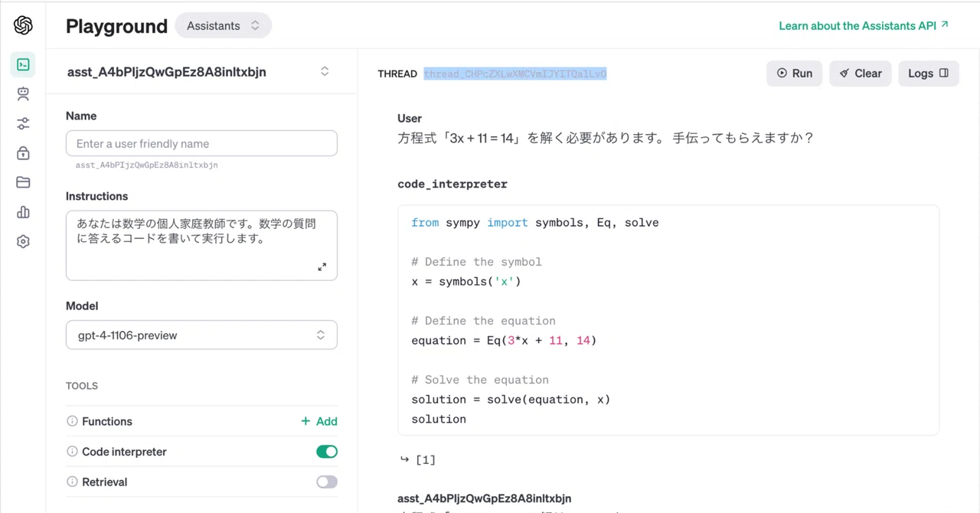980x513 pixels.
Task: Click the Functions info icon
Action: click(72, 421)
